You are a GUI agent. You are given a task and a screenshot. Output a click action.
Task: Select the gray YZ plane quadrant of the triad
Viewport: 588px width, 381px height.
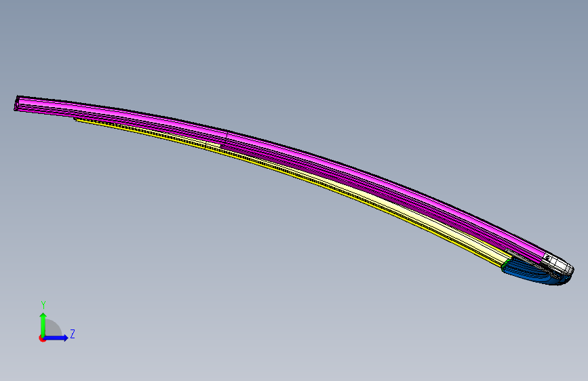52,328
